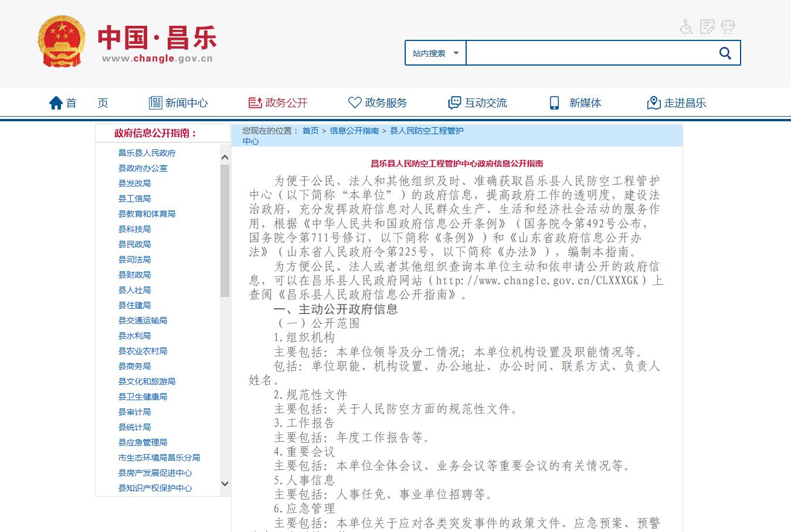Open the 站内搜索 dropdown
This screenshot has width=791, height=532.
(436, 53)
